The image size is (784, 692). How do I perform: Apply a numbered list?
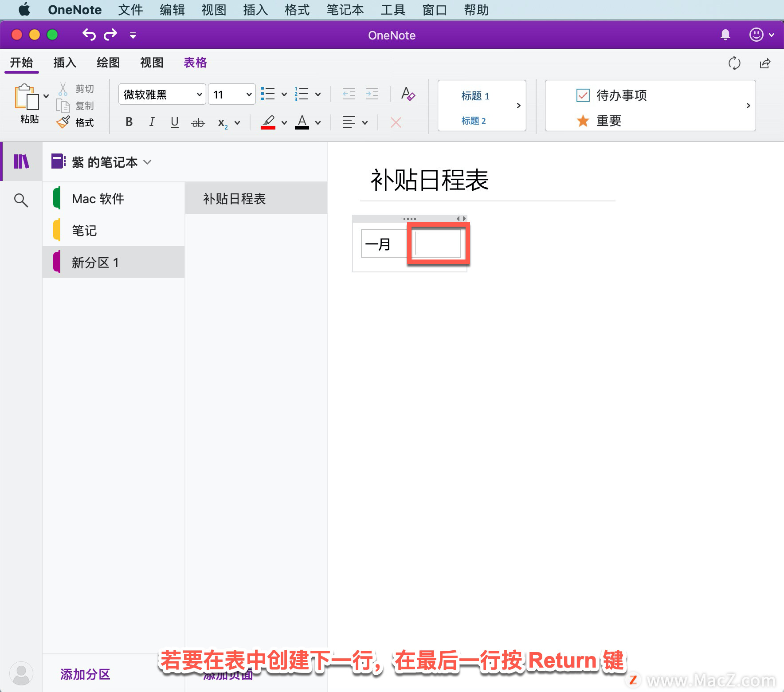coord(302,94)
